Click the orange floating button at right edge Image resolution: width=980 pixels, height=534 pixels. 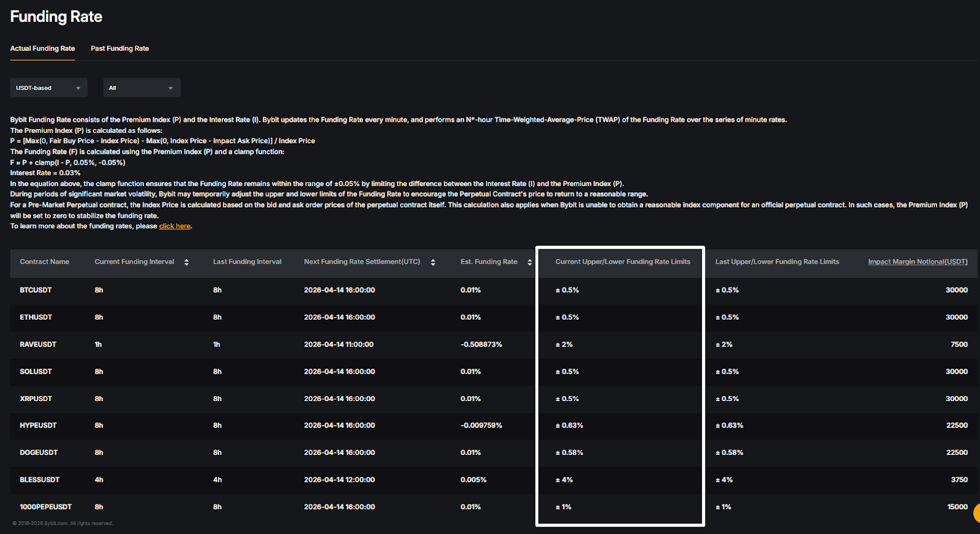pyautogui.click(x=976, y=513)
